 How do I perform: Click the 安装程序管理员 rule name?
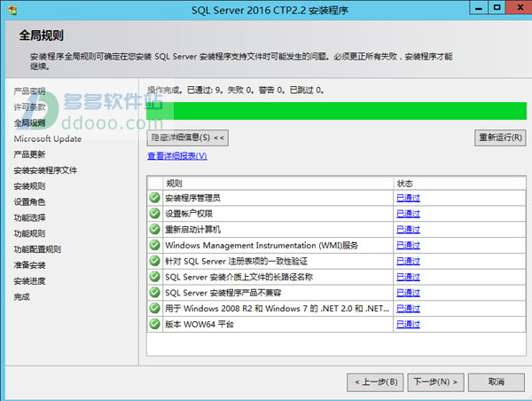pyautogui.click(x=192, y=198)
